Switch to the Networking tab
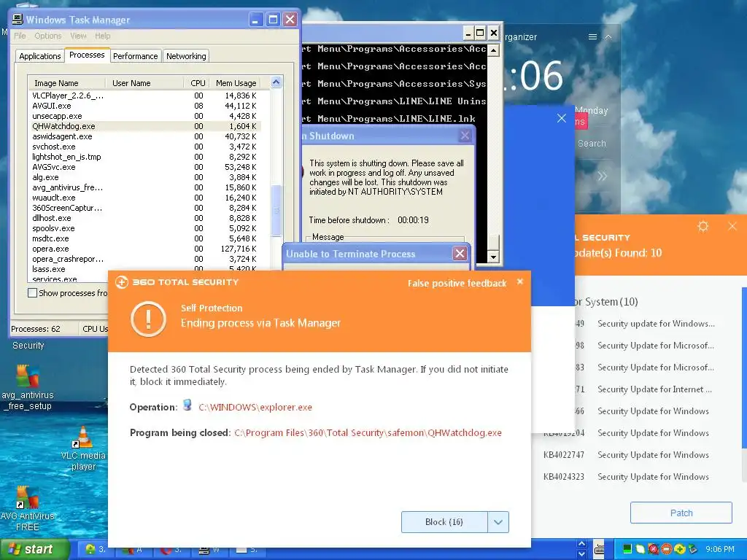The image size is (747, 560). (186, 56)
